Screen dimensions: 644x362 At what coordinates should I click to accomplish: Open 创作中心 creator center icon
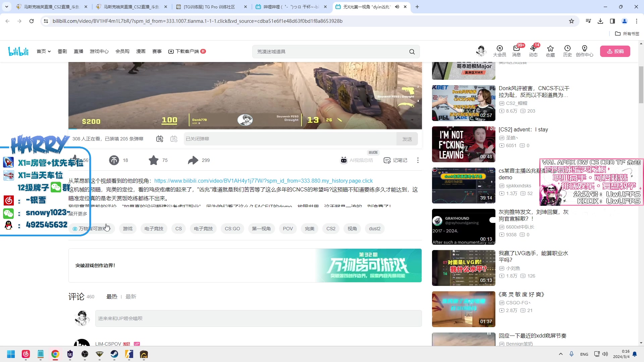pyautogui.click(x=585, y=51)
